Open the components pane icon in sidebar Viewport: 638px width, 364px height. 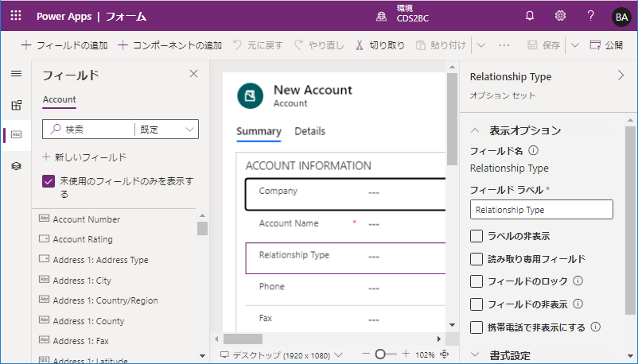pos(16,105)
